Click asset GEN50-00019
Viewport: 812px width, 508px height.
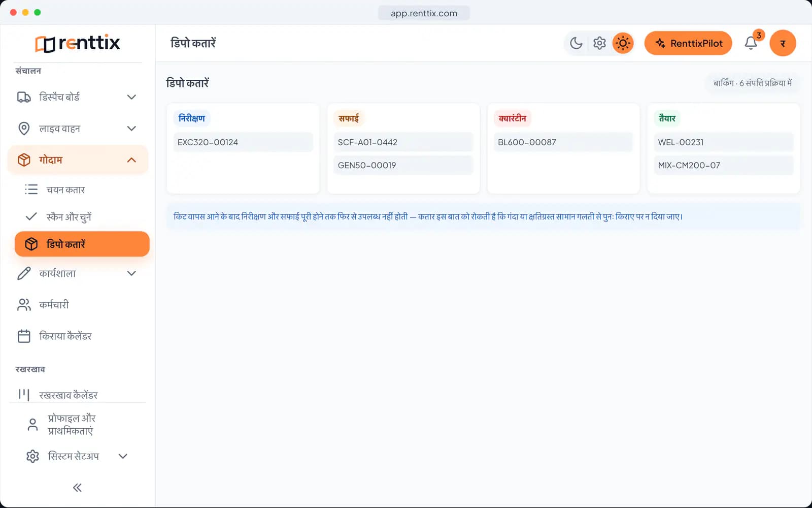[x=403, y=165]
